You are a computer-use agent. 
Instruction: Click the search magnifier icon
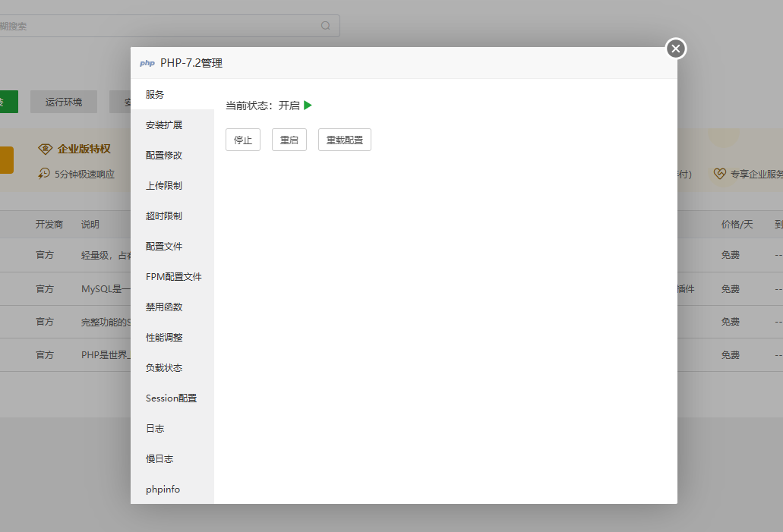(326, 26)
